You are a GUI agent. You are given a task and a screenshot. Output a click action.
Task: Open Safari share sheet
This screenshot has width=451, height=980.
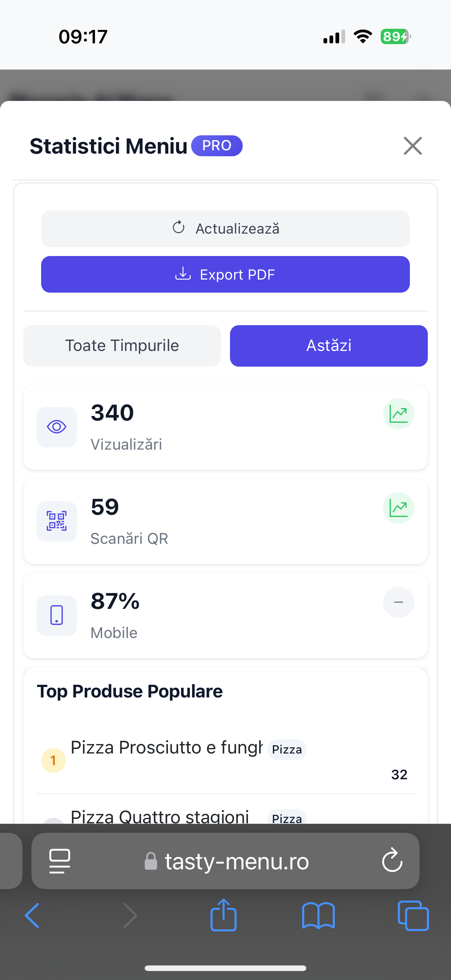223,915
